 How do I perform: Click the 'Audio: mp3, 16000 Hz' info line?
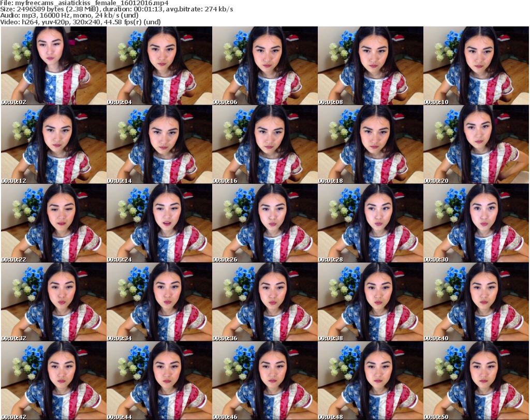(69, 16)
